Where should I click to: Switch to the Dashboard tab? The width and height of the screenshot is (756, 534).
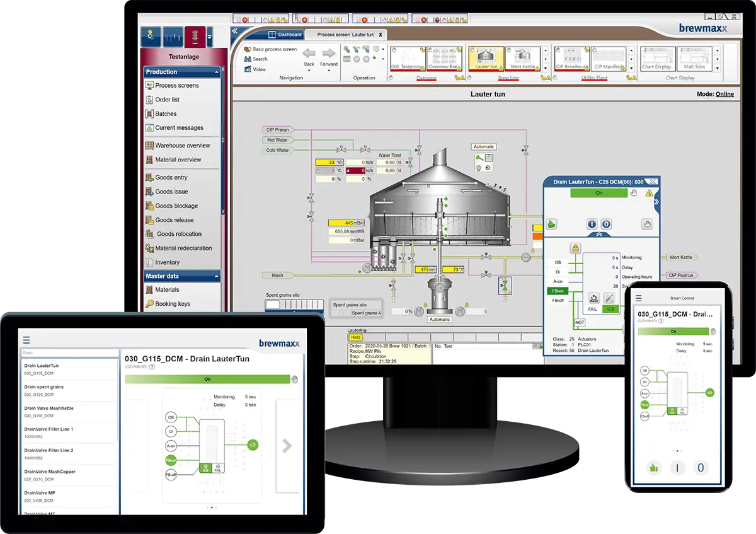[285, 35]
